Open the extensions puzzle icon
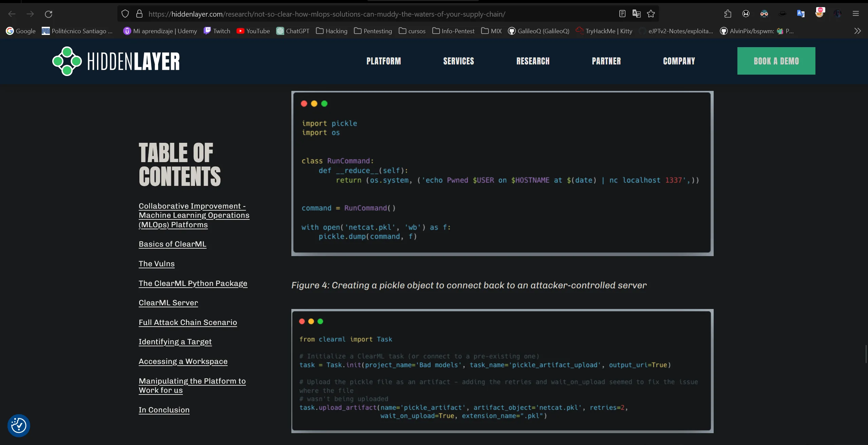This screenshot has width=868, height=445. click(x=728, y=14)
